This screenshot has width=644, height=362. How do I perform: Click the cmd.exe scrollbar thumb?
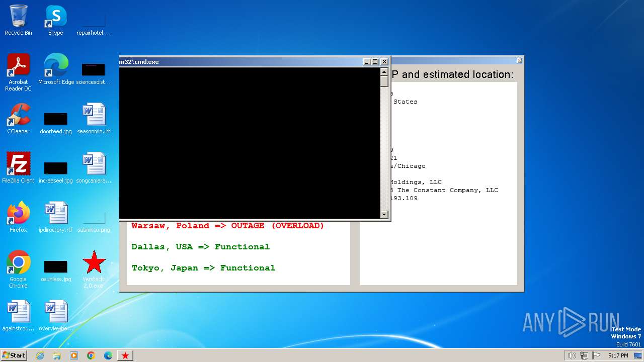tap(384, 82)
